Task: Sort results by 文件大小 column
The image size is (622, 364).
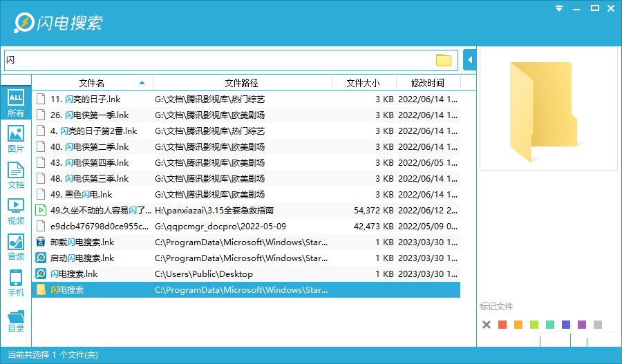Action: click(363, 83)
